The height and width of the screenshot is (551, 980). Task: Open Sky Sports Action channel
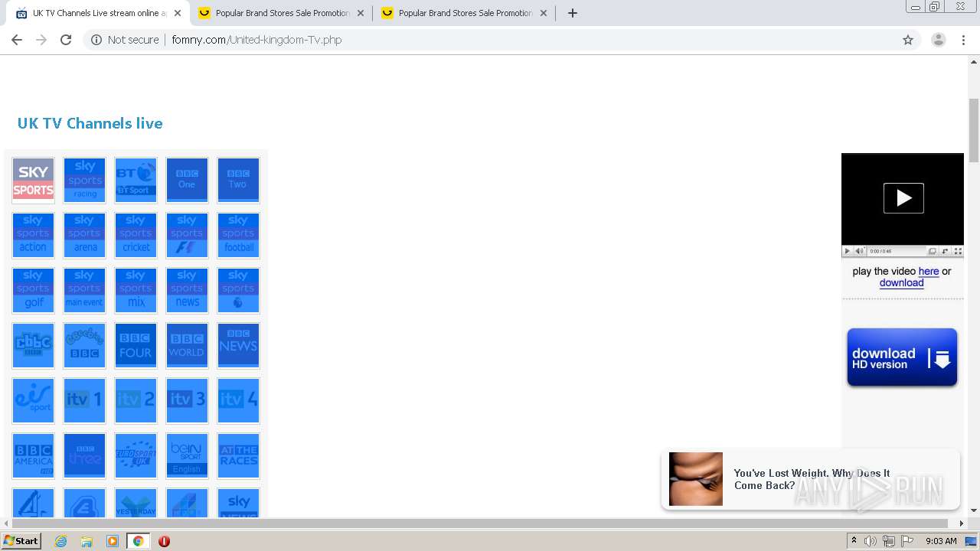click(33, 235)
